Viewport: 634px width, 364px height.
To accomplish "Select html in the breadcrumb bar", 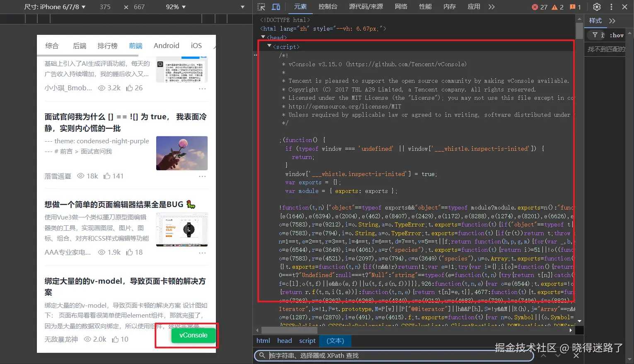I will (x=263, y=340).
